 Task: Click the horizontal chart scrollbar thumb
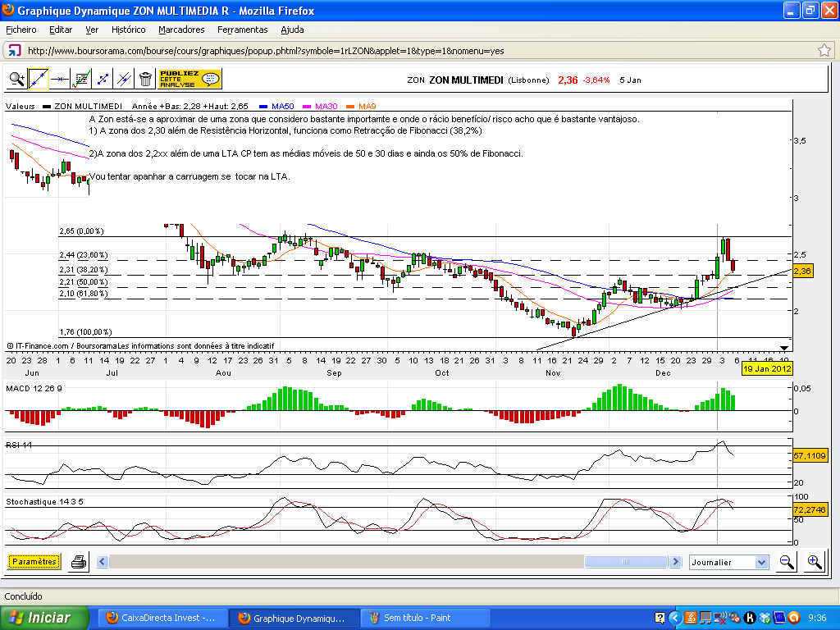tap(626, 562)
